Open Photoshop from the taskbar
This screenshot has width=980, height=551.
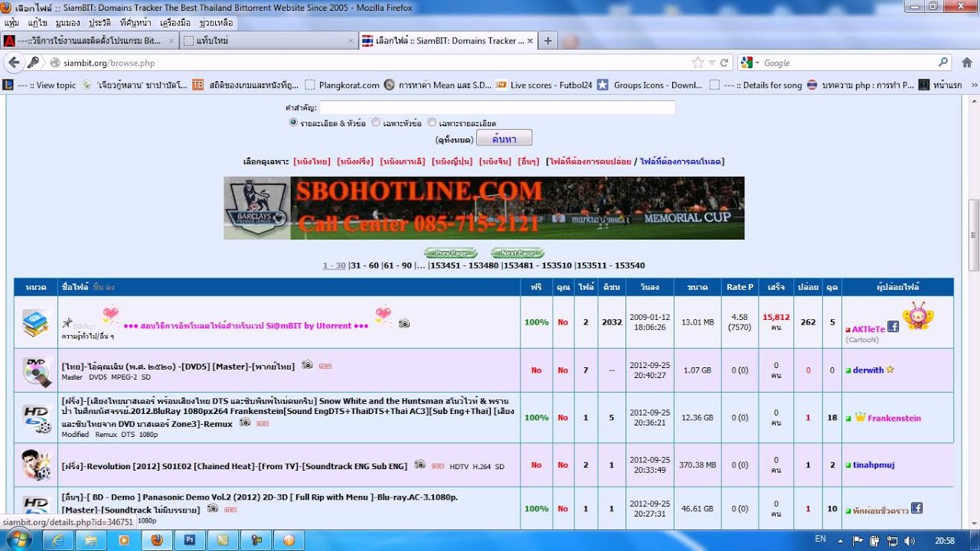[190, 540]
